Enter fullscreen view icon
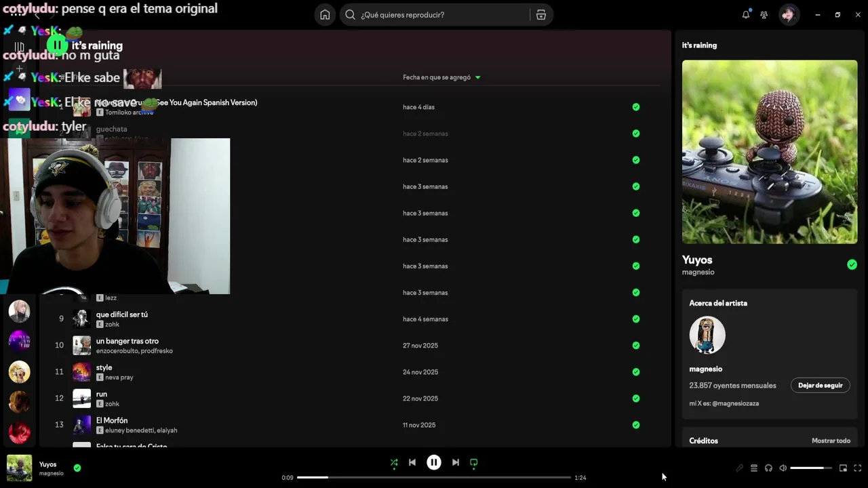868x488 pixels. tap(858, 468)
